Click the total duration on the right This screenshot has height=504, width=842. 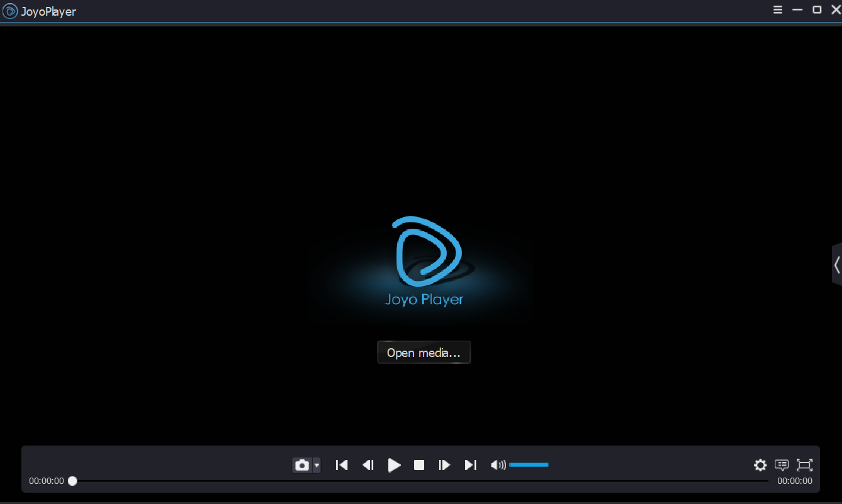pyautogui.click(x=795, y=481)
